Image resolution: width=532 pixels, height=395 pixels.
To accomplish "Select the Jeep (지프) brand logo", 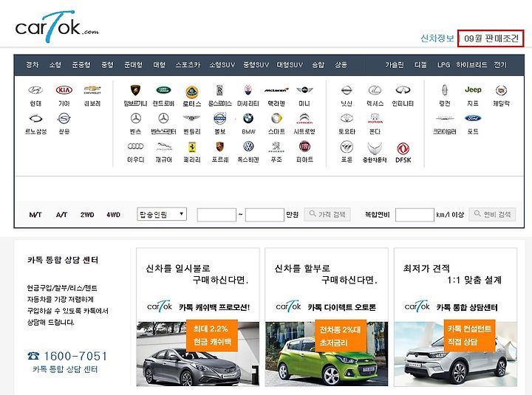I will 473,90.
